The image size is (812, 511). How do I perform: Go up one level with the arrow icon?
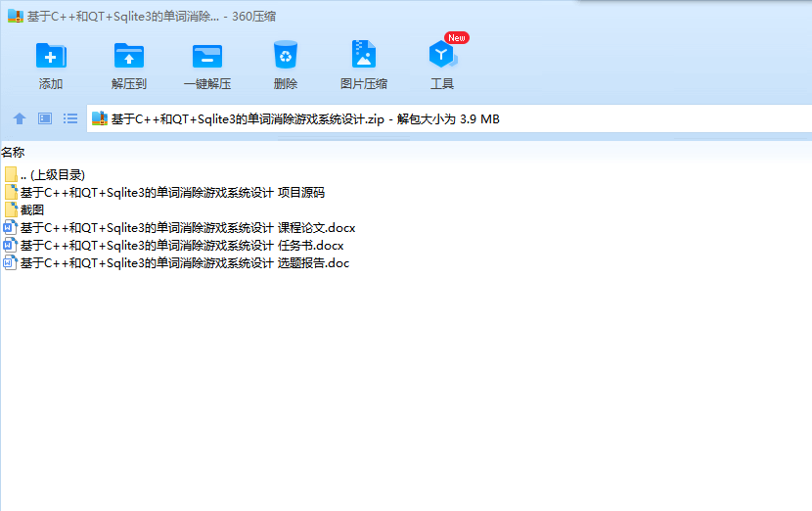click(20, 118)
